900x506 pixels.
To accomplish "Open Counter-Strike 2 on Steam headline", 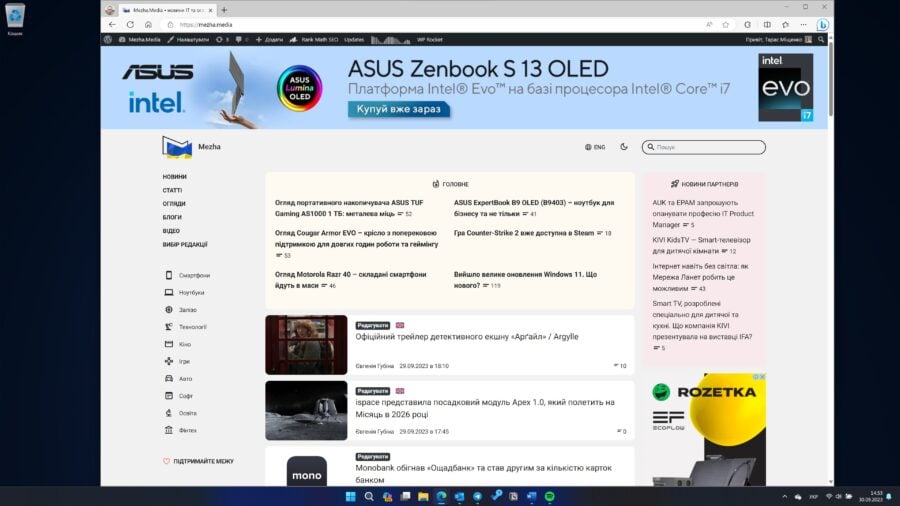I will tap(523, 233).
